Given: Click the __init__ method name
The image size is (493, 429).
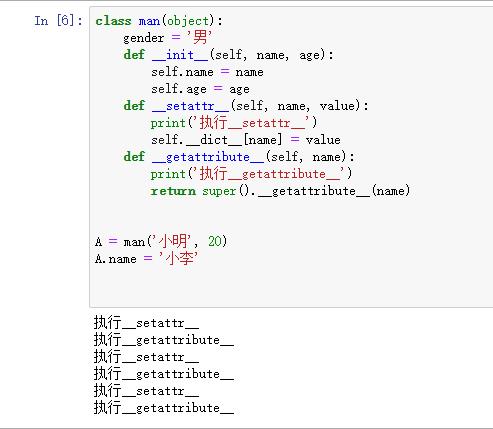Looking at the screenshot, I should [x=180, y=55].
